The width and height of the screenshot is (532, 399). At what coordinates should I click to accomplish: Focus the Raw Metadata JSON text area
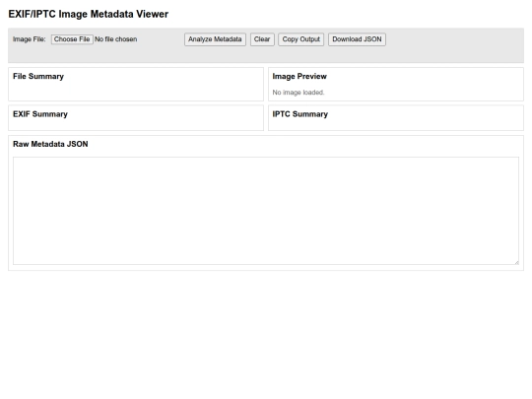click(x=266, y=211)
